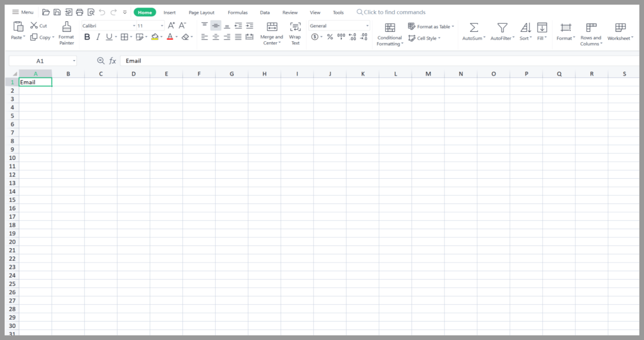Open the Name Box dropdown arrow
The width and height of the screenshot is (644, 340).
pyautogui.click(x=74, y=61)
